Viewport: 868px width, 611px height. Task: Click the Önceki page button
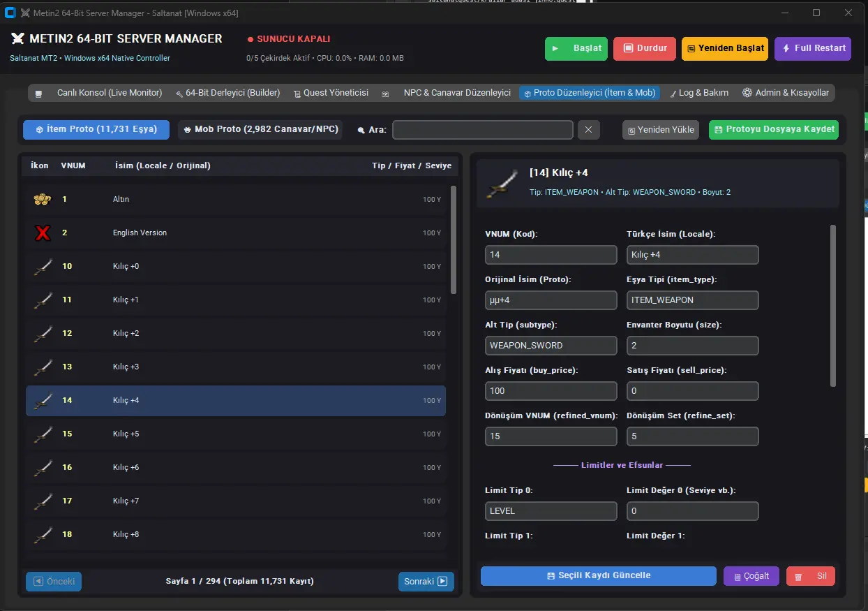coord(54,582)
